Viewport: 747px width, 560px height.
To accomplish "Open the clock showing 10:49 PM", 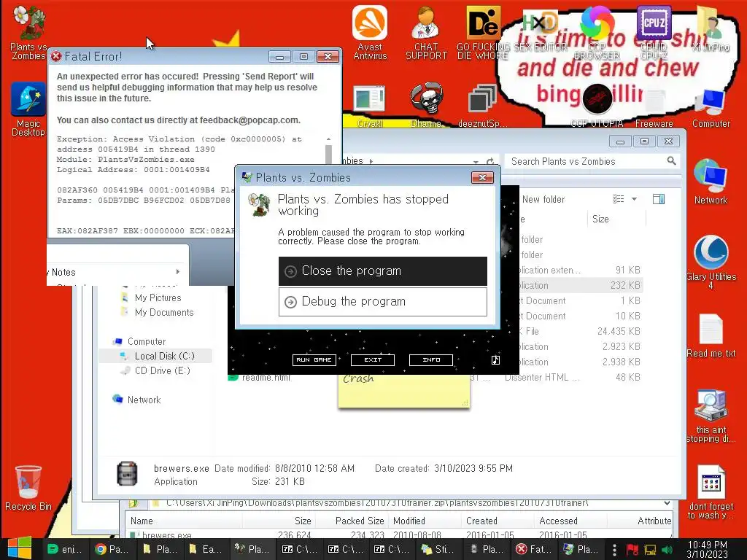I will coord(707,549).
